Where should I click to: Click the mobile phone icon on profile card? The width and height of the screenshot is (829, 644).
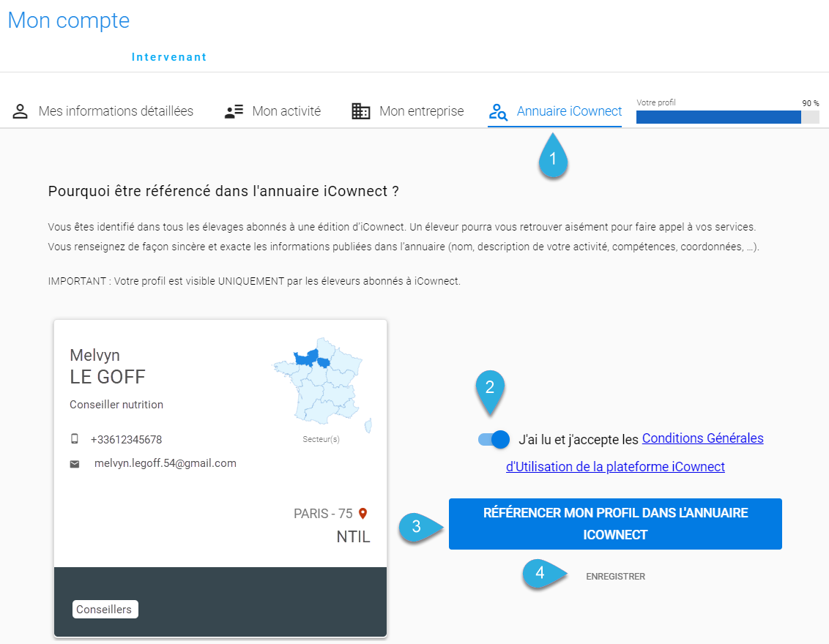[x=75, y=439]
